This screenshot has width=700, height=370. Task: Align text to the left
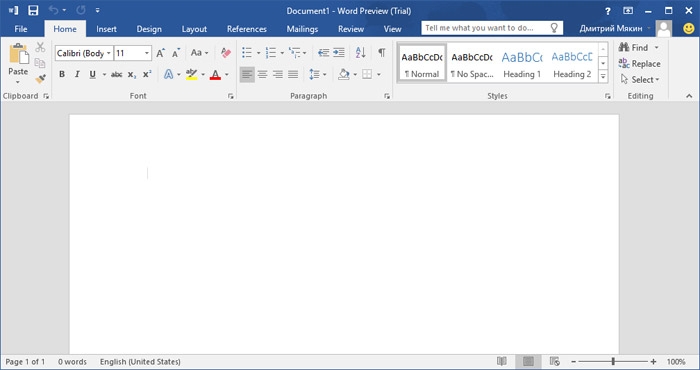click(x=247, y=74)
